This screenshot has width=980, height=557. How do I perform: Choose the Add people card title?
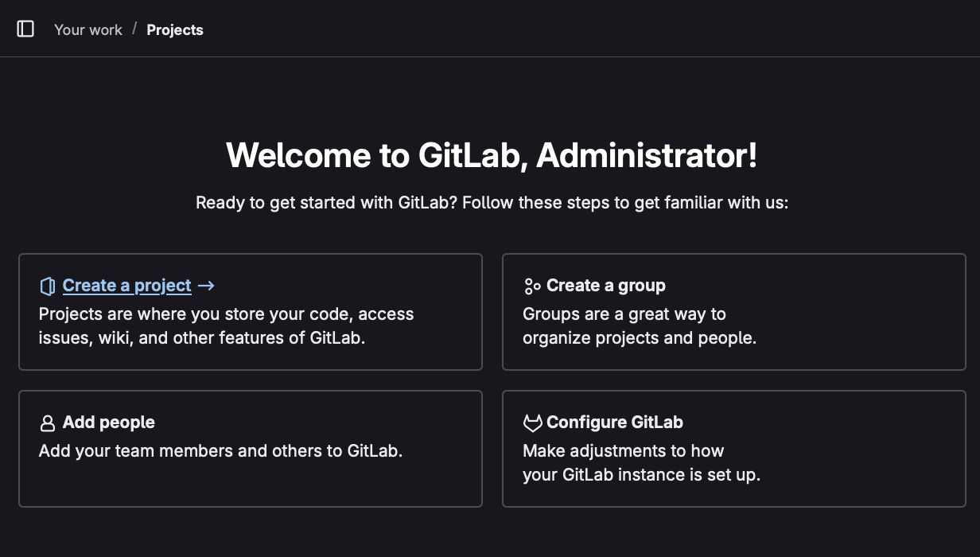point(109,423)
